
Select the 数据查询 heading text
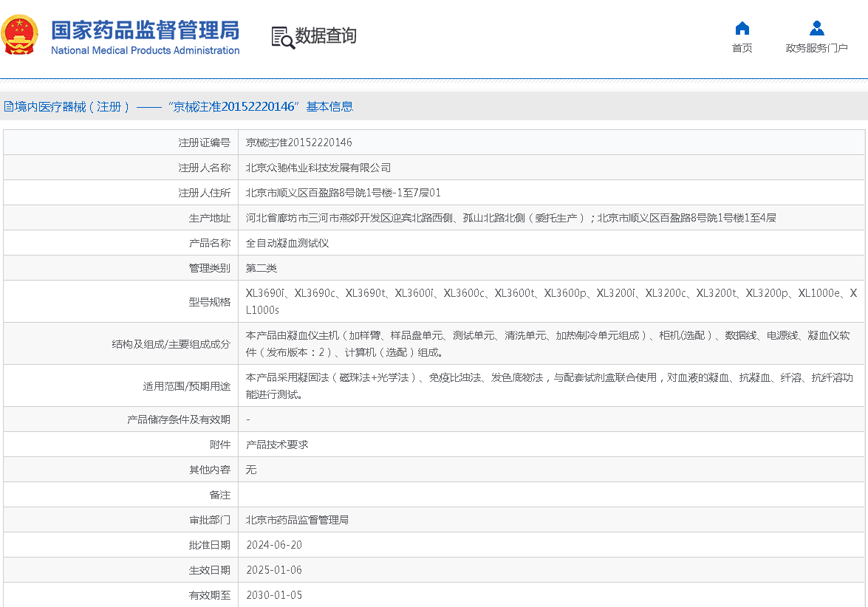click(326, 36)
